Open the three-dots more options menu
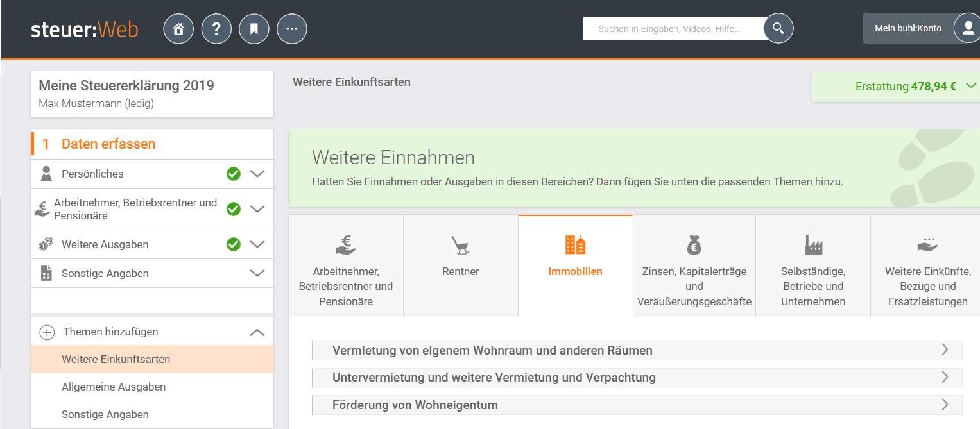 (292, 29)
